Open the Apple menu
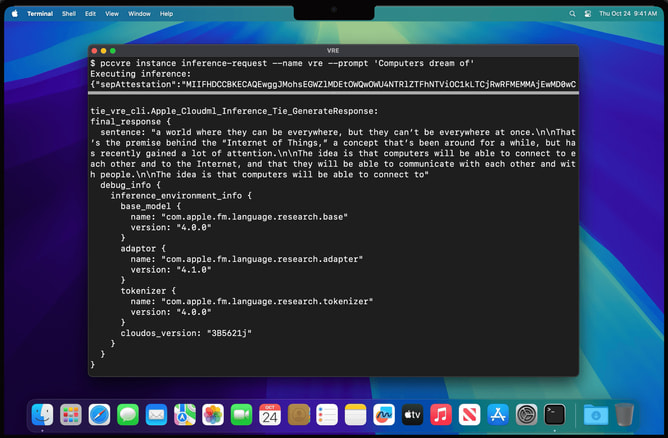This screenshot has height=438, width=668. (15, 14)
